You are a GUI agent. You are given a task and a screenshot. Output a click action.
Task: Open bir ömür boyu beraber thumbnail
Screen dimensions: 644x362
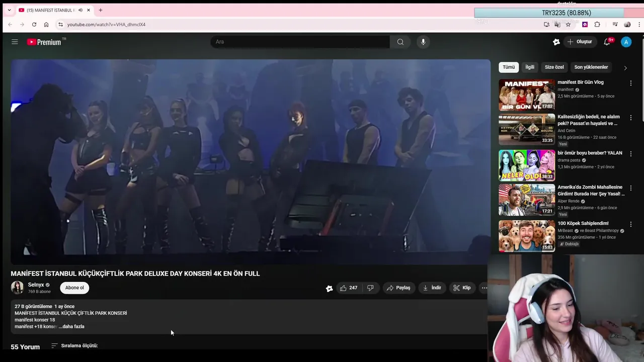click(x=527, y=165)
